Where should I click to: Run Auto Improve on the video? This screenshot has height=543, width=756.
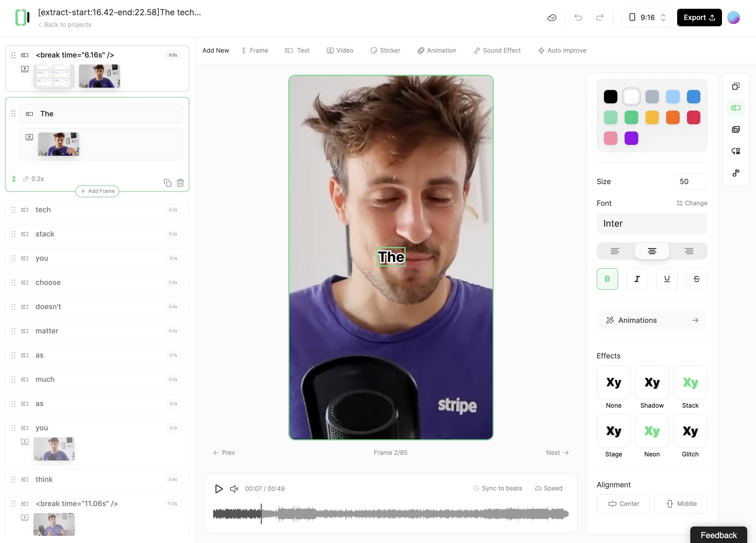click(562, 50)
